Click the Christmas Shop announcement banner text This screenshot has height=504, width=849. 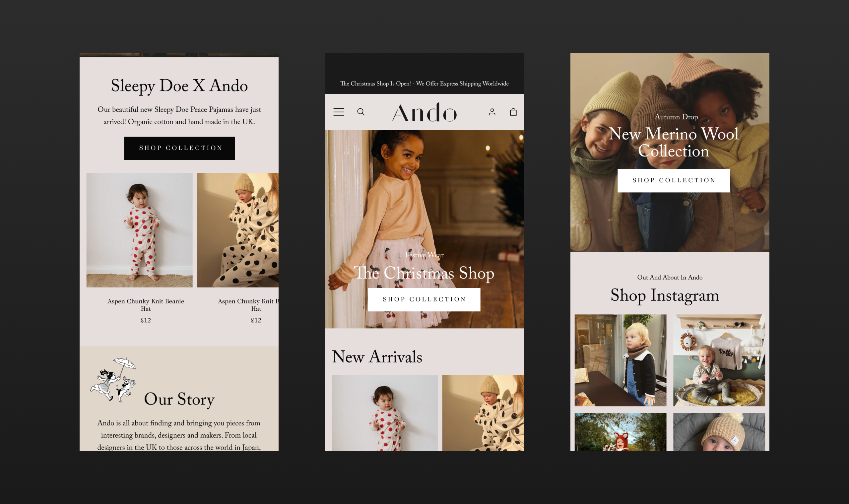coord(424,84)
